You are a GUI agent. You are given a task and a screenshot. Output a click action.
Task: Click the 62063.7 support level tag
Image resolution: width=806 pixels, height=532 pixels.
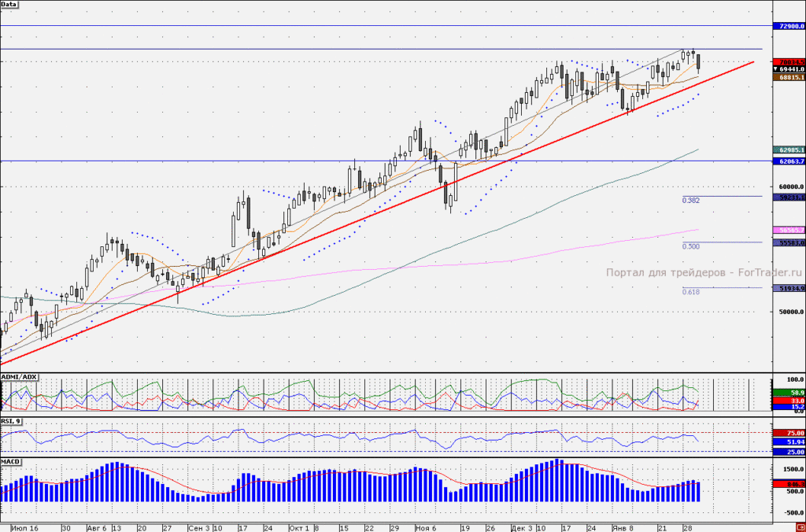[x=789, y=161]
